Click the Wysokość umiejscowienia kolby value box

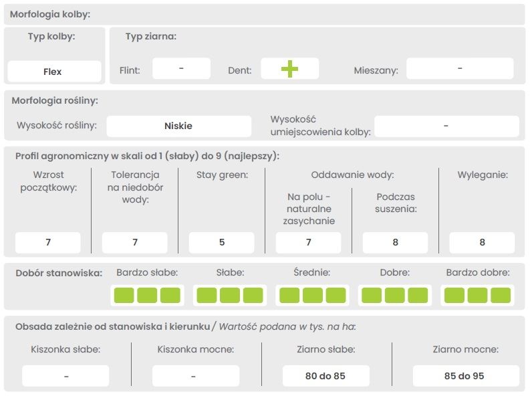(x=446, y=126)
